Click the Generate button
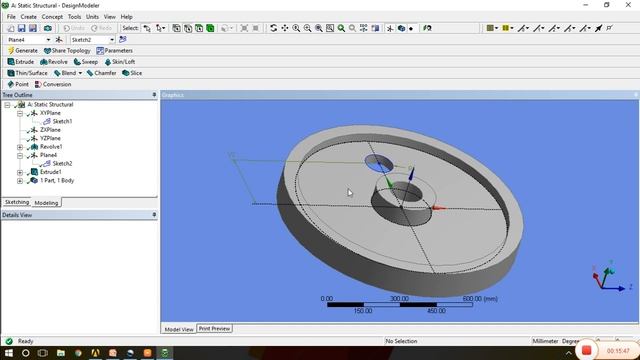The image size is (640, 360). 23,51
